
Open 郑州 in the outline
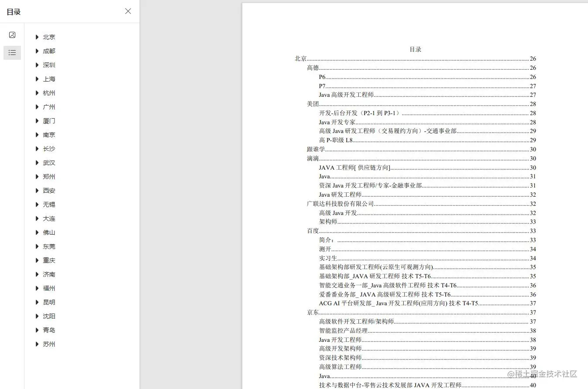[x=49, y=177]
